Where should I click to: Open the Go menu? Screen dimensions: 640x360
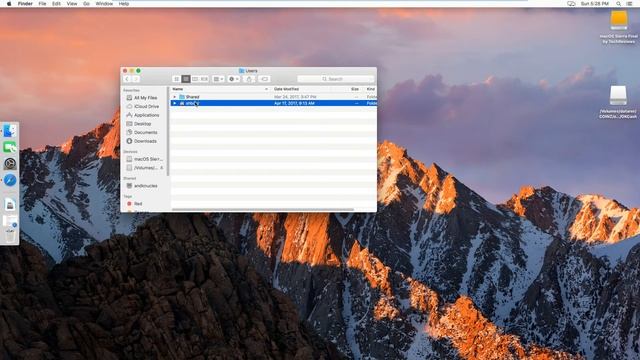[86, 3]
